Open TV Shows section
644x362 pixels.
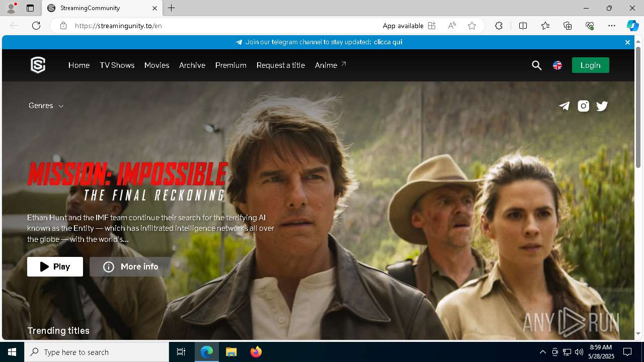click(x=117, y=65)
